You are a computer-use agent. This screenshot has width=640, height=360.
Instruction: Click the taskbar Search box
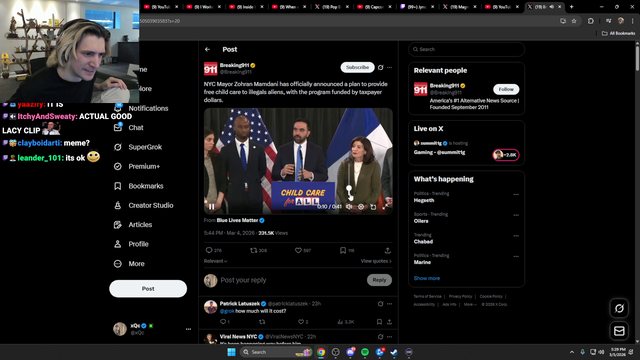tap(276, 352)
